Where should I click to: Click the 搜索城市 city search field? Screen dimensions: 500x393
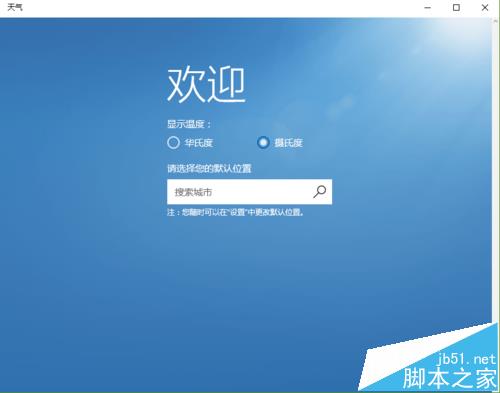[249, 192]
